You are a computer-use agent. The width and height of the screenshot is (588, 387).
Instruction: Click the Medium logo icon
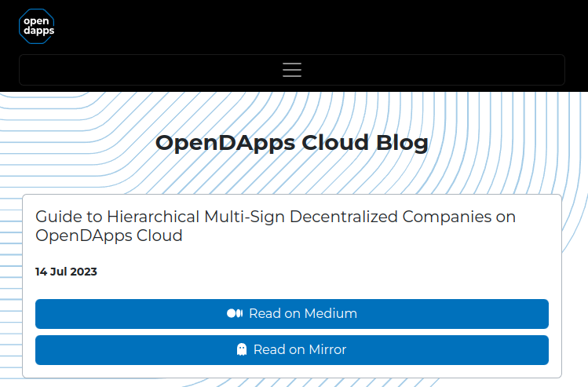[235, 313]
